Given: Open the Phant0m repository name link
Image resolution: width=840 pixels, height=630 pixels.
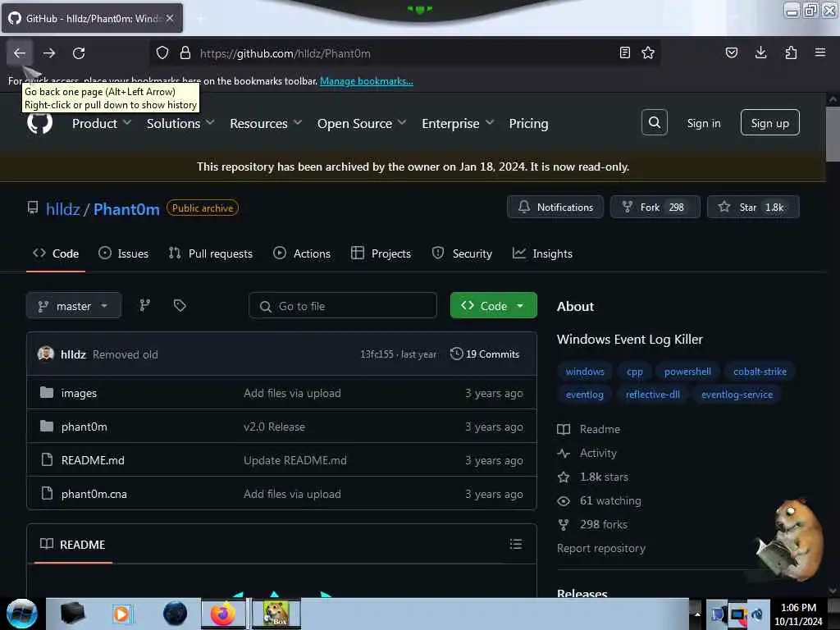Looking at the screenshot, I should coord(126,209).
